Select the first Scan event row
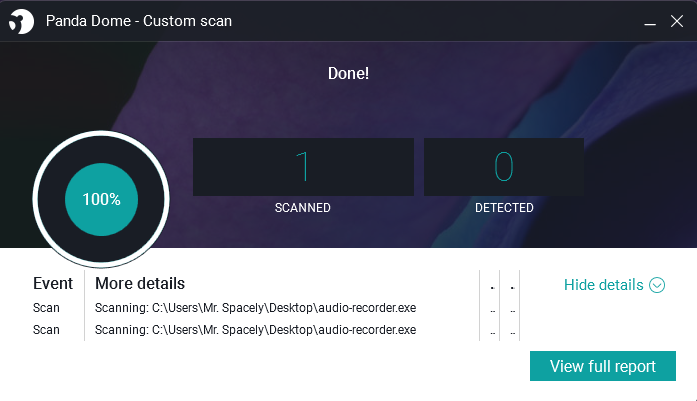Viewport: 697px width, 401px height. click(46, 308)
